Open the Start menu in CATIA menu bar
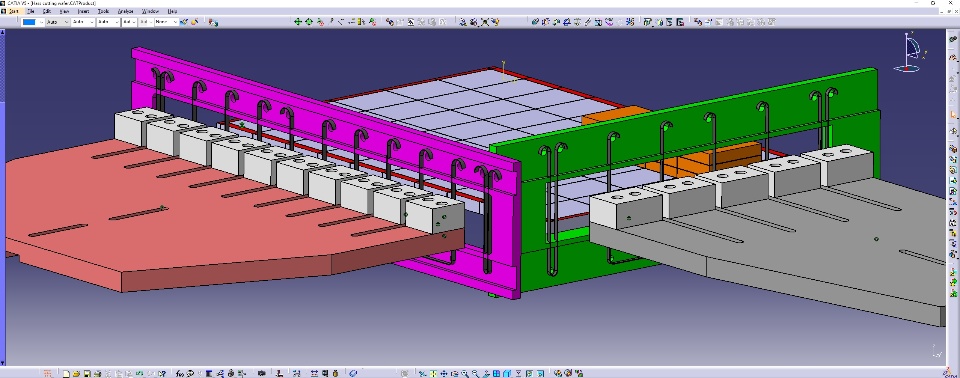 13,11
